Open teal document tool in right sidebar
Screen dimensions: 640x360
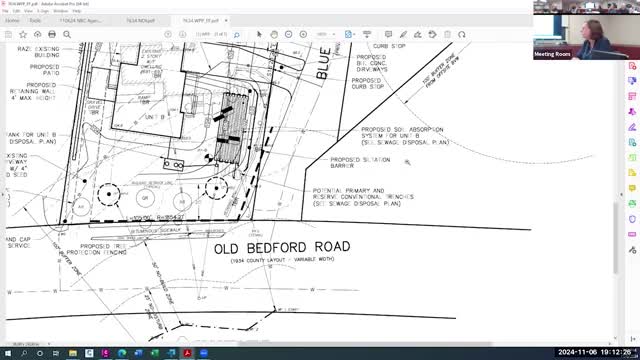coord(632,142)
